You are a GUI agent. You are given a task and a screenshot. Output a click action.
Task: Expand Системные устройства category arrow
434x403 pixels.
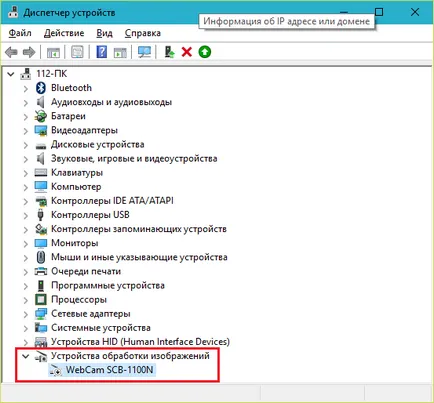26,328
